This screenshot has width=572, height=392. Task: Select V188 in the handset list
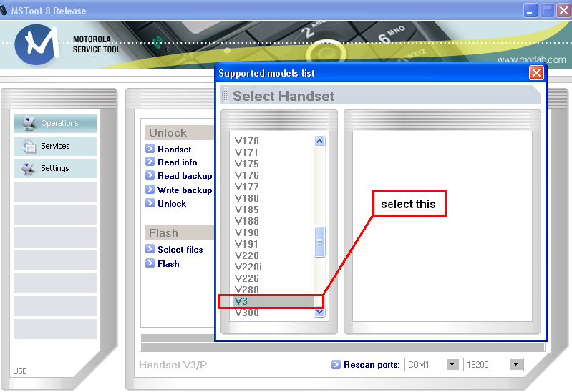point(246,221)
